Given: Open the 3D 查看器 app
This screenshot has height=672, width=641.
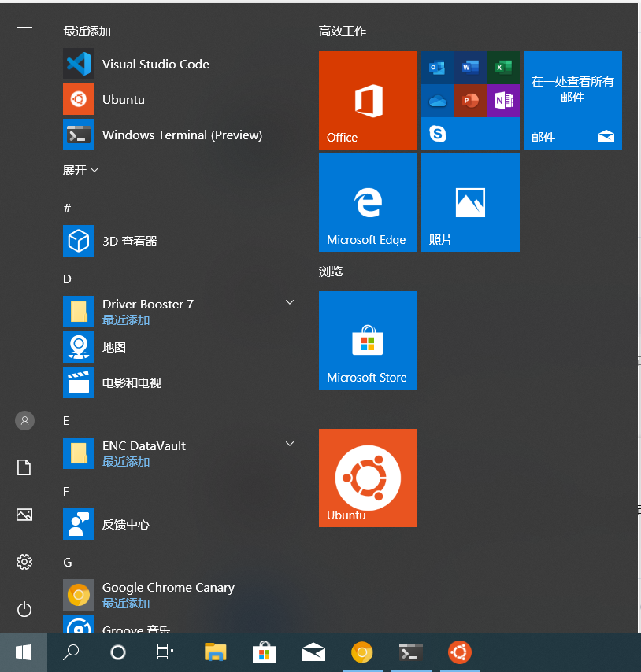Looking at the screenshot, I should pyautogui.click(x=180, y=241).
